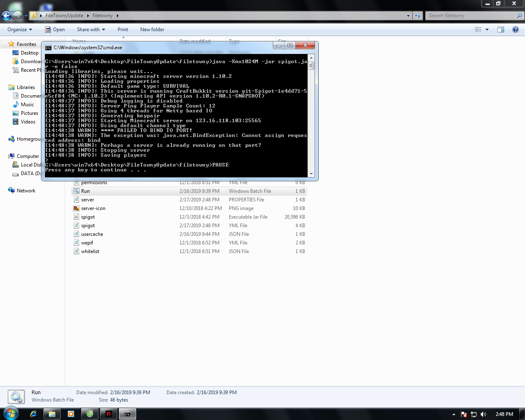Open the volume speaker tray icon

click(484, 414)
